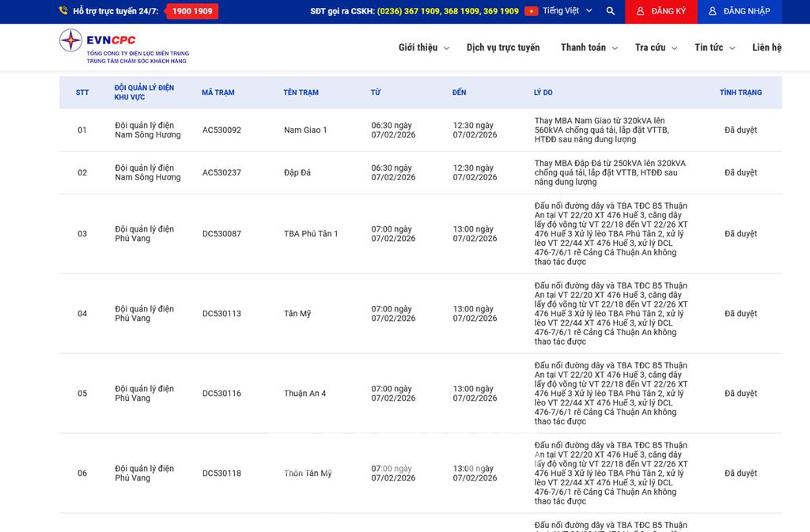Click the Vietnam flag icon
This screenshot has height=532, width=810.
tap(532, 11)
